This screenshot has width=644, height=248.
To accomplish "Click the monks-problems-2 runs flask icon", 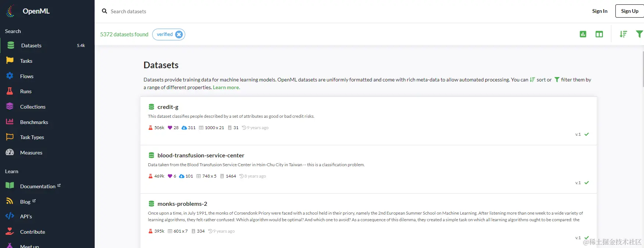I will point(150,231).
